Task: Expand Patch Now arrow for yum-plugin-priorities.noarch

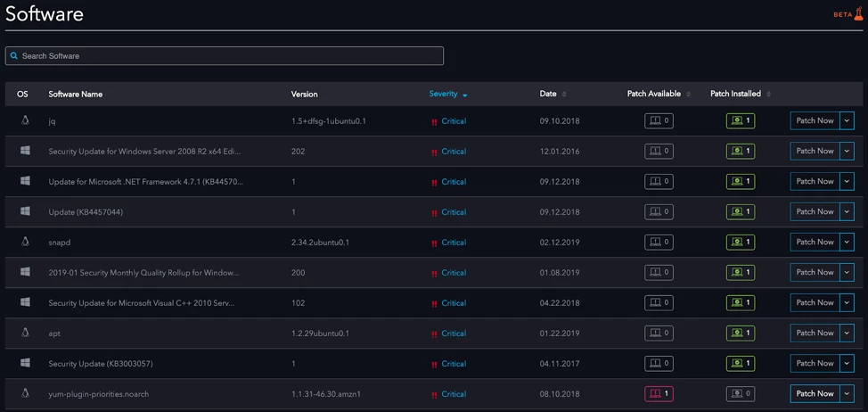Action: coord(847,394)
